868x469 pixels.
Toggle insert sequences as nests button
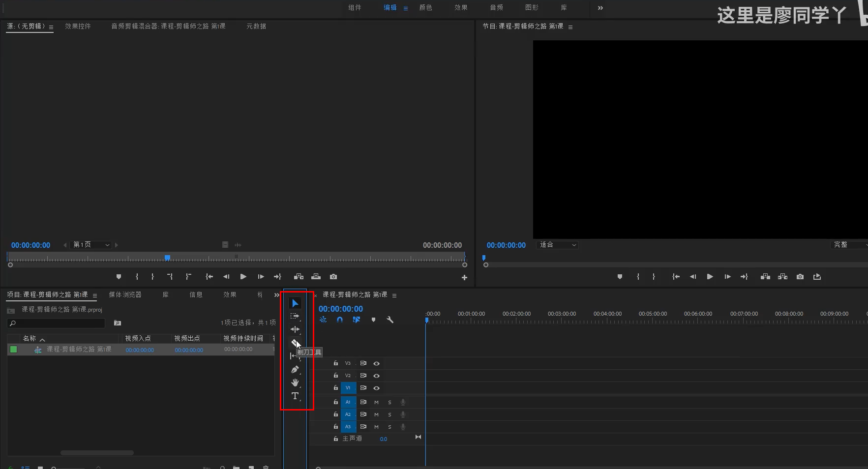click(x=323, y=320)
